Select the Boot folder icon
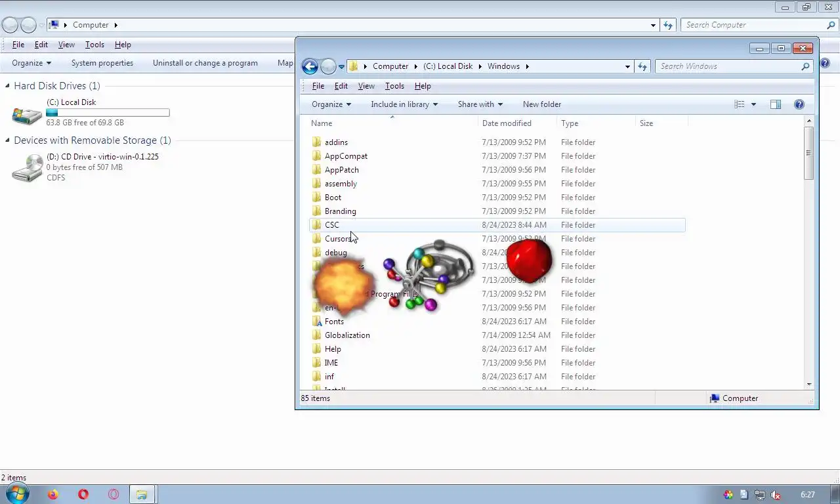The width and height of the screenshot is (840, 504). pos(316,198)
